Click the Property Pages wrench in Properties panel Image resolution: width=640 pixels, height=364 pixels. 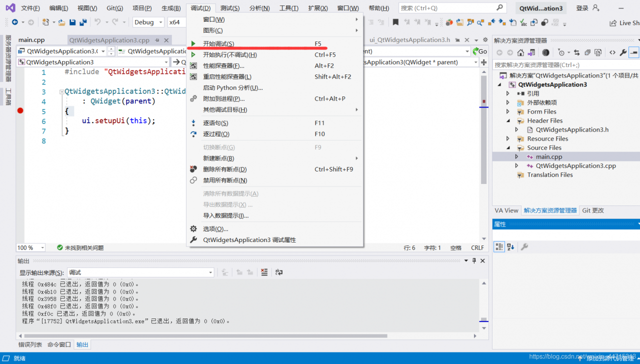(x=524, y=246)
